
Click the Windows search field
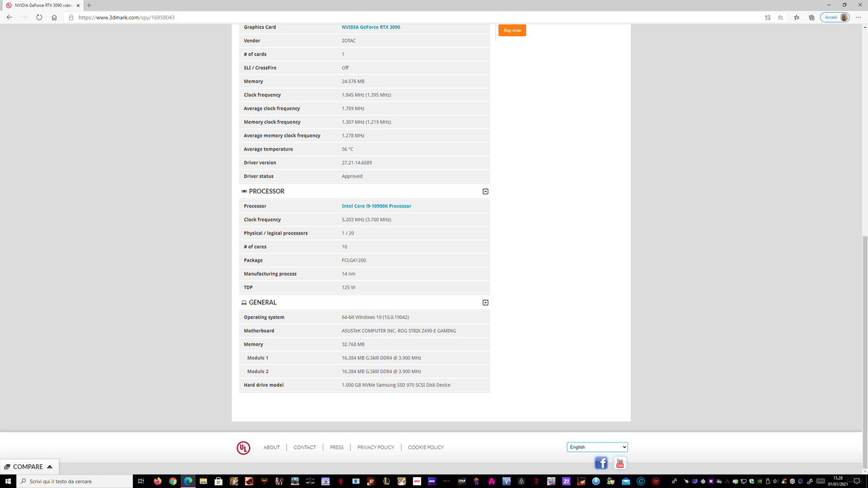click(x=75, y=481)
